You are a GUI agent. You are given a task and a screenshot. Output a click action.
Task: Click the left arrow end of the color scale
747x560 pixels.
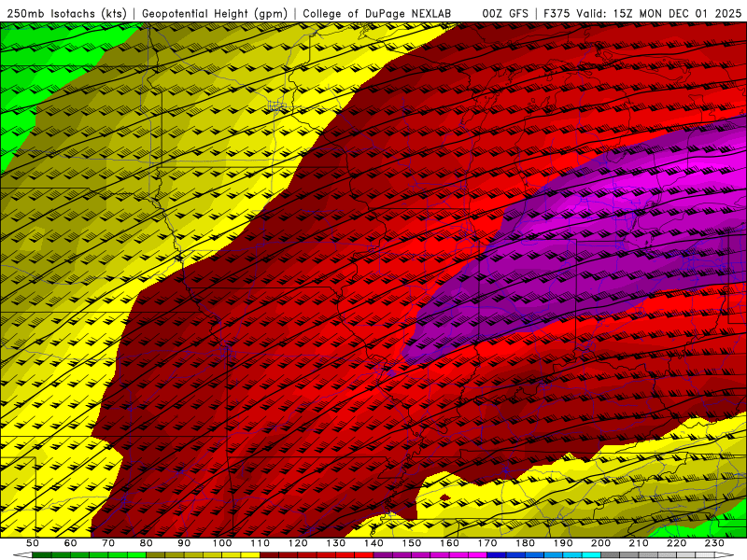22,554
